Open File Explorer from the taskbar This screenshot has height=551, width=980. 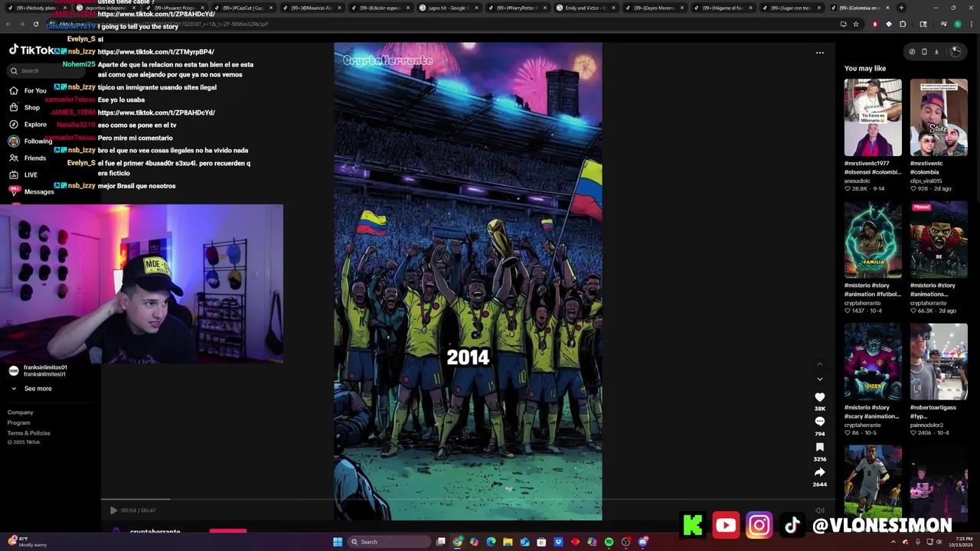click(x=508, y=542)
